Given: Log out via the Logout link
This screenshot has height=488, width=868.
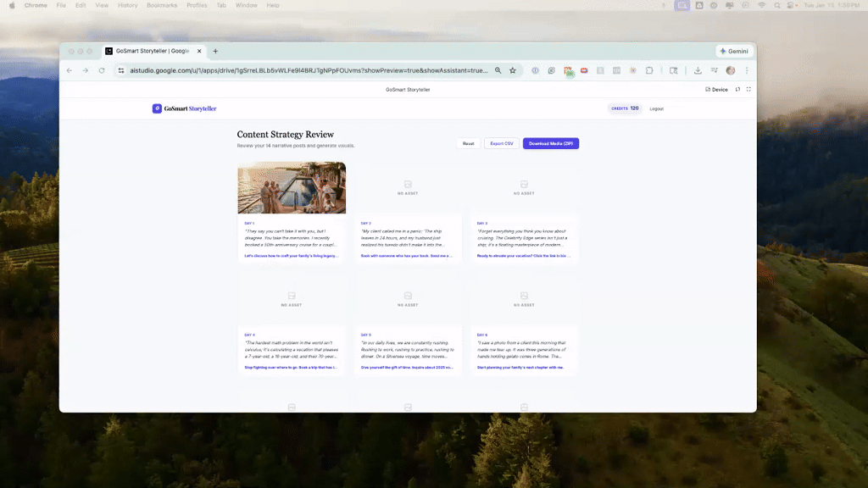Looking at the screenshot, I should point(656,108).
